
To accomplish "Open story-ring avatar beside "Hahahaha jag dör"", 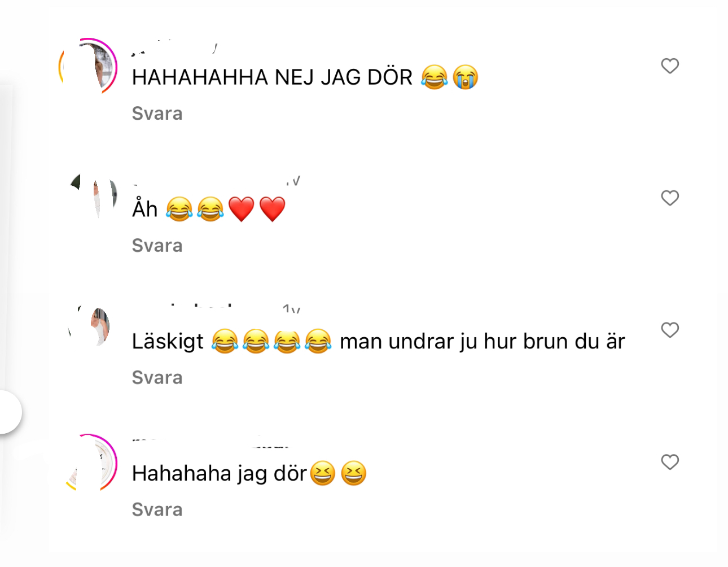I will click(x=90, y=463).
